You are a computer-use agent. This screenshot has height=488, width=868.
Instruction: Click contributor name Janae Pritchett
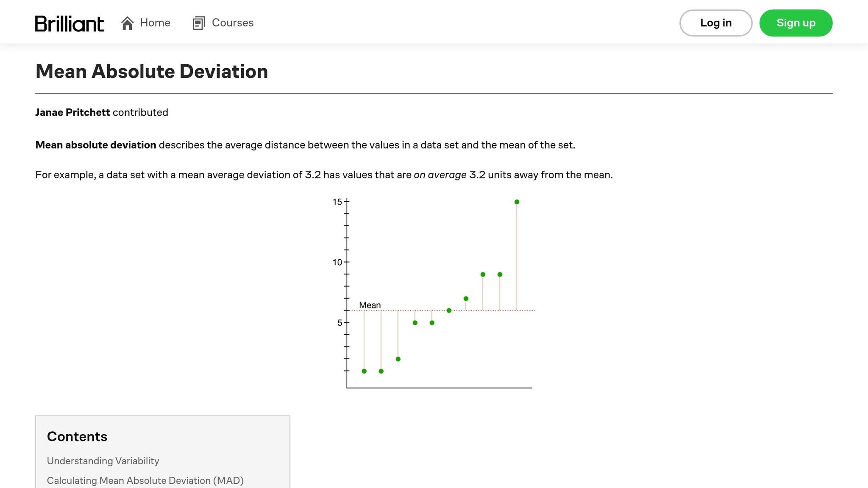(72, 112)
